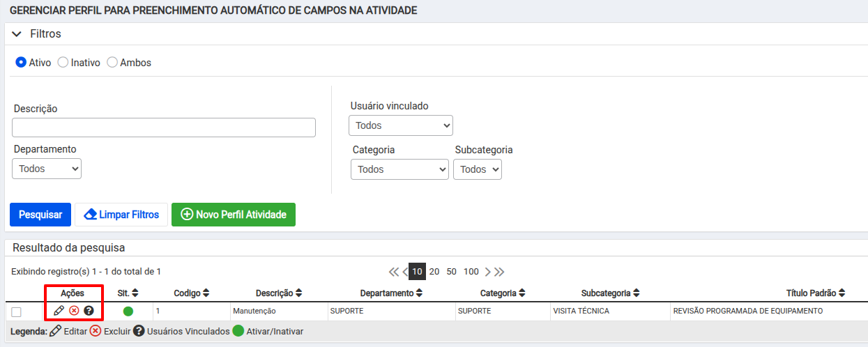
Task: Go to last page double-right arrow
Action: pos(499,272)
